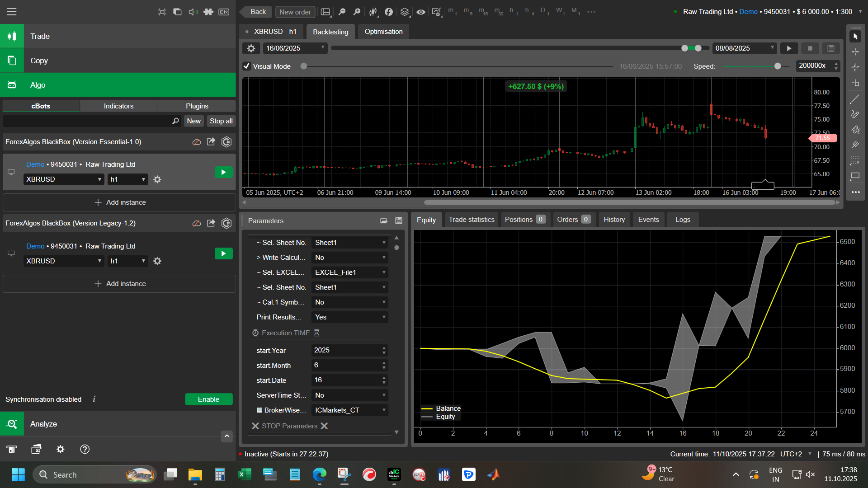This screenshot has width=868, height=488.
Task: Open Essential-1.0 XBRUSD instance settings gear
Action: tap(157, 179)
